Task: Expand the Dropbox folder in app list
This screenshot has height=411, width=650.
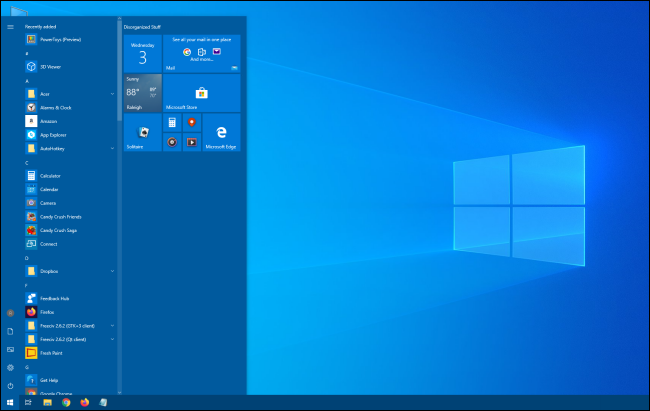Action: click(112, 271)
